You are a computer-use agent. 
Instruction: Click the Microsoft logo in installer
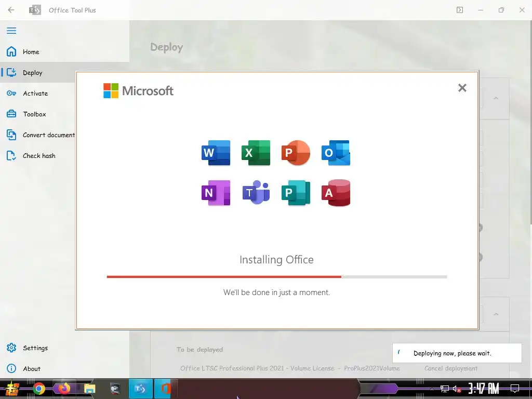tap(138, 90)
